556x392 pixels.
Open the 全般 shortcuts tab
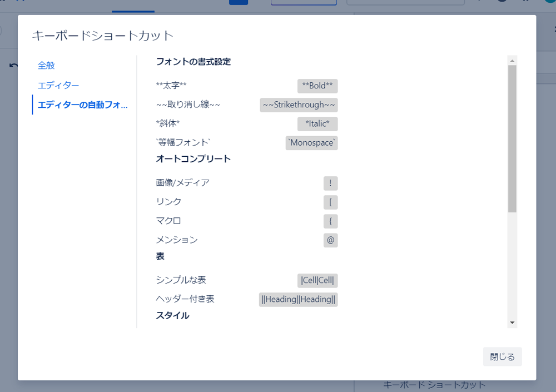click(x=46, y=66)
